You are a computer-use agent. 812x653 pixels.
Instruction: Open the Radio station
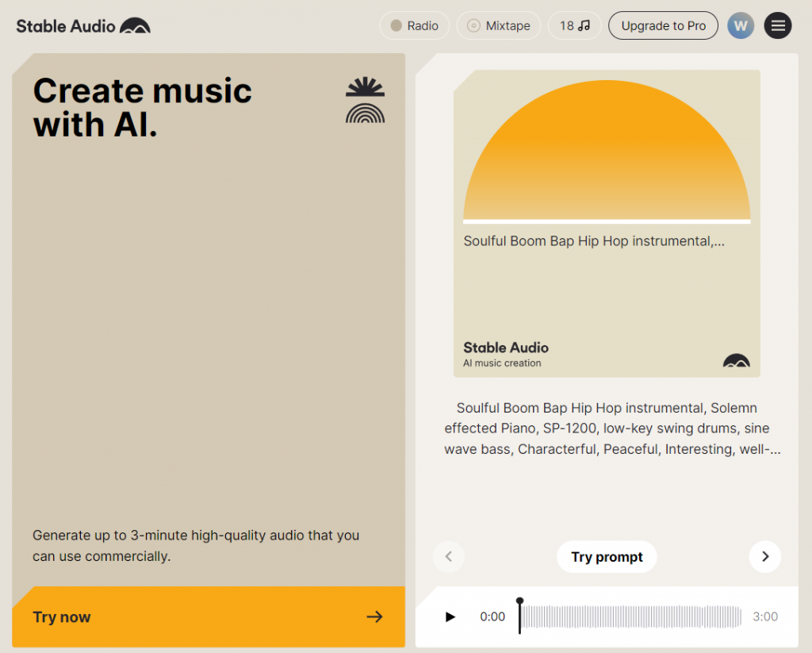coord(415,25)
